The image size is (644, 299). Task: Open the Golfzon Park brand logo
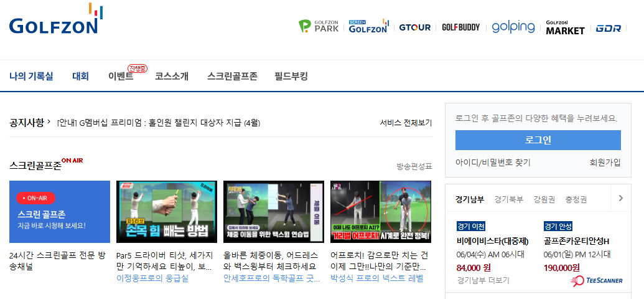[x=319, y=26]
